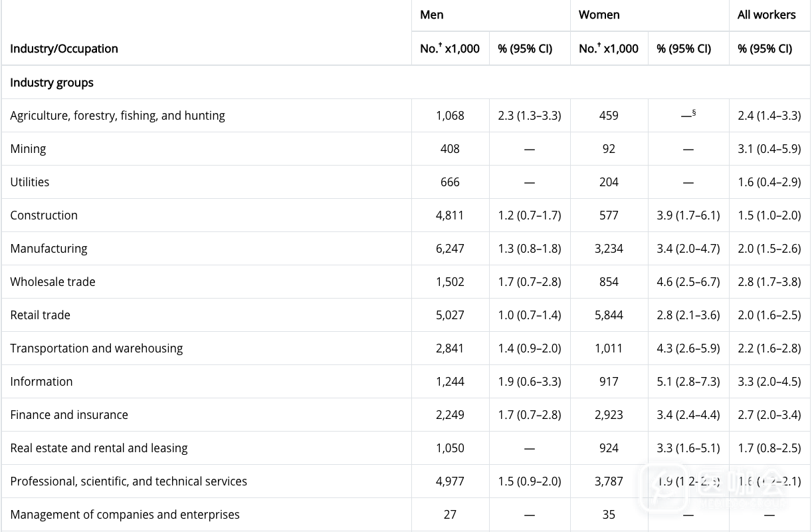Viewport: 812px width, 532px height.
Task: Select the Women column group header
Action: tap(599, 15)
